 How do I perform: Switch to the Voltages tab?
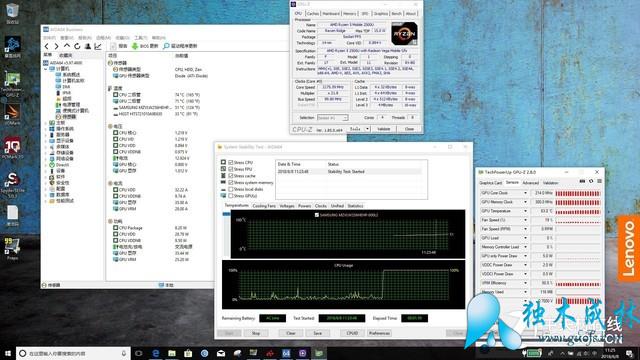pos(287,206)
